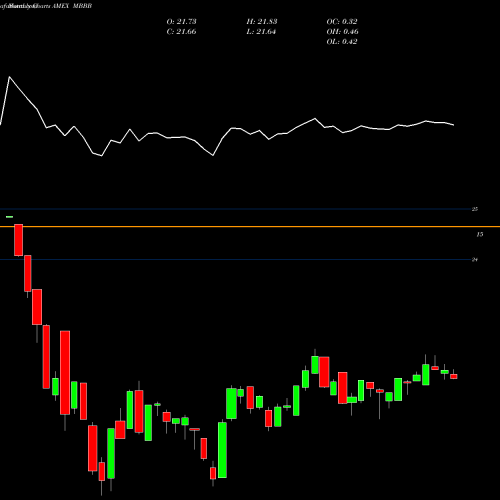Click the open price 'O: 21.73' value
The height and width of the screenshot is (500, 500).
(181, 21)
